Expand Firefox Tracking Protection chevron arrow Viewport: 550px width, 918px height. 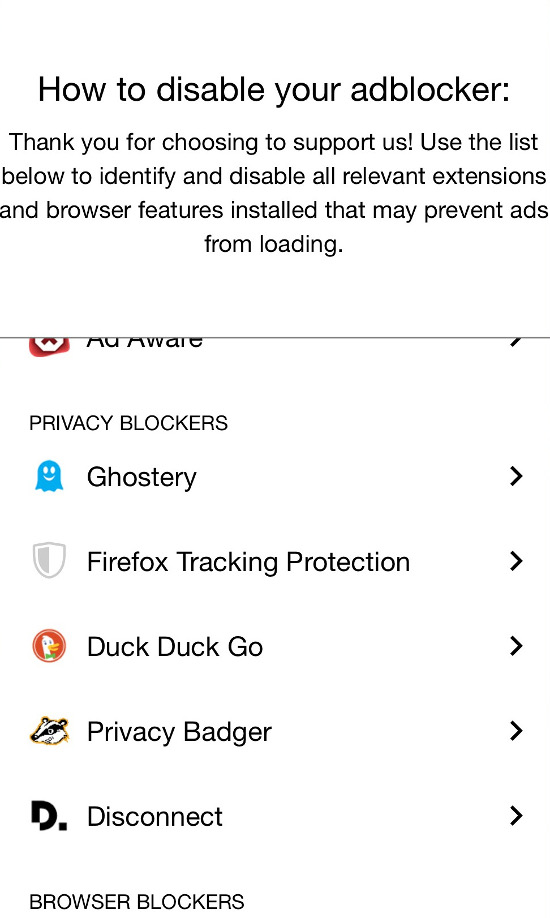(x=515, y=561)
